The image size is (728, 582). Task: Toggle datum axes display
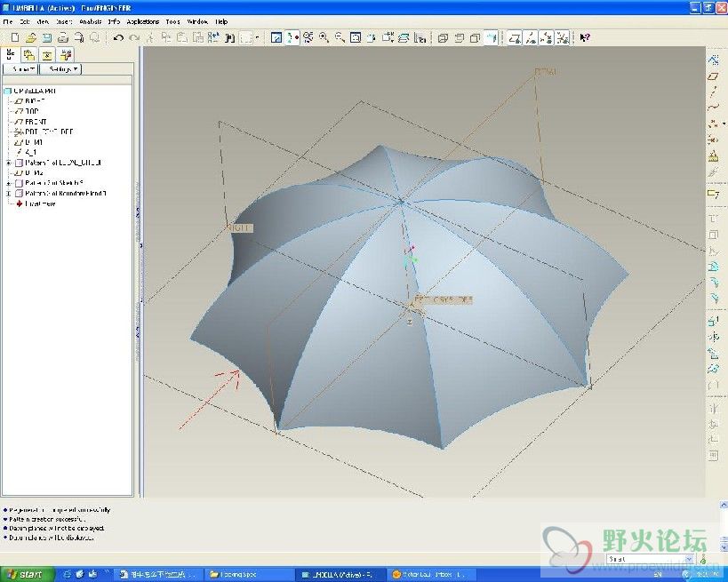pos(531,37)
